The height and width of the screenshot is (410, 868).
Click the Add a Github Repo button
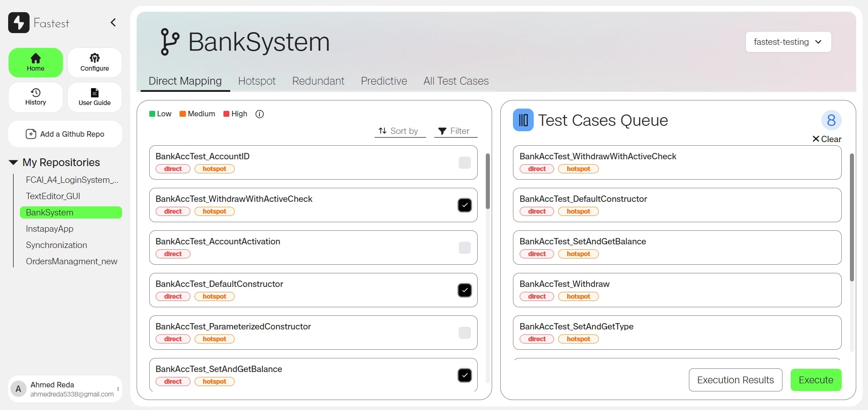point(65,134)
